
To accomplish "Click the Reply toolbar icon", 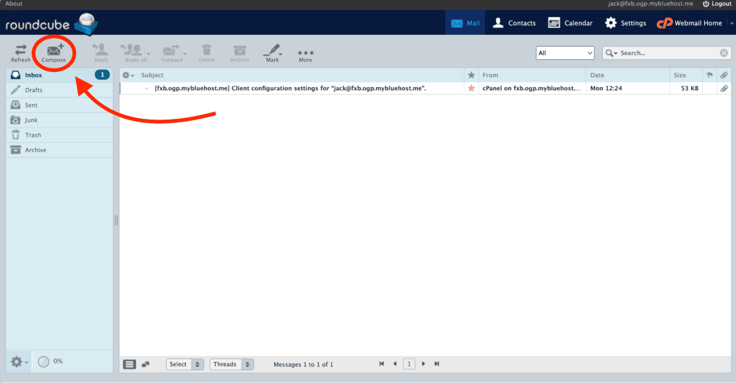I will pyautogui.click(x=101, y=53).
